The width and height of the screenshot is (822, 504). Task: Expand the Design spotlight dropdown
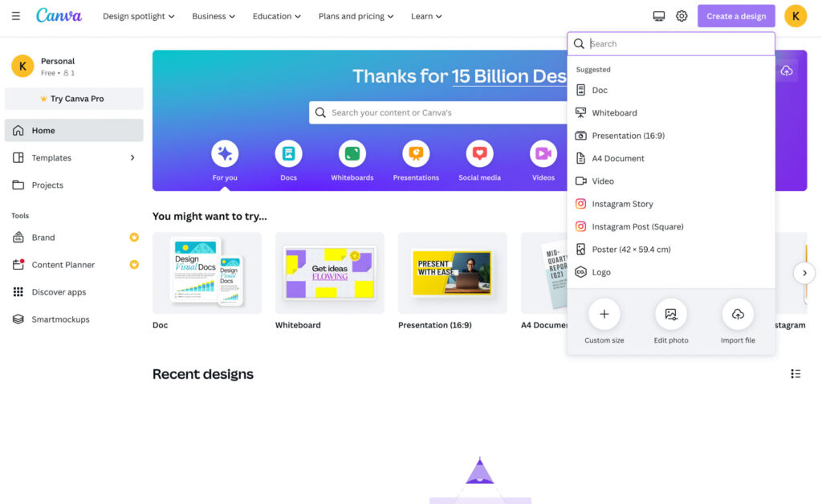139,16
